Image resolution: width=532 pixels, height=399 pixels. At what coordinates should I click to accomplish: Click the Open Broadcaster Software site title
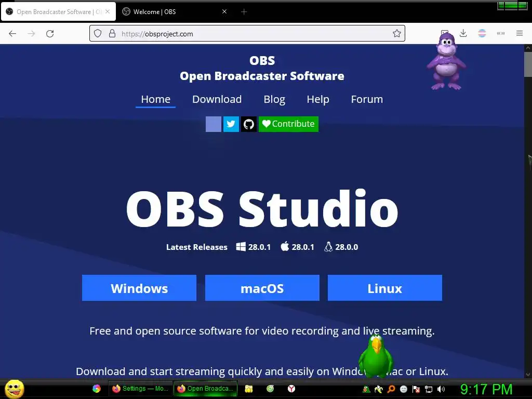262,76
